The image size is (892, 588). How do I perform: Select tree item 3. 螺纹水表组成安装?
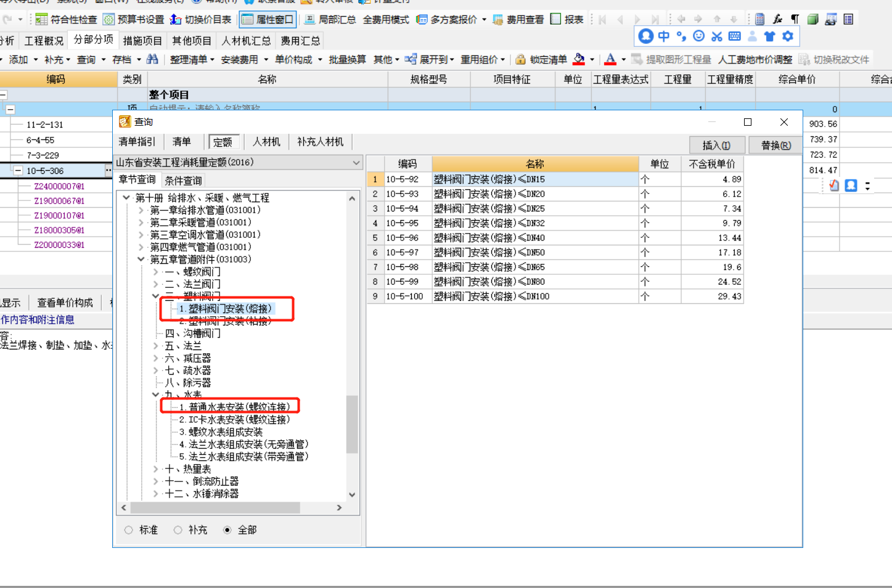[x=221, y=432]
